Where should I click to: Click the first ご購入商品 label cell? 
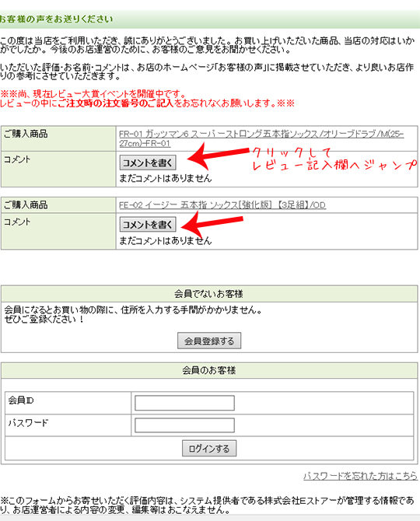(58, 138)
